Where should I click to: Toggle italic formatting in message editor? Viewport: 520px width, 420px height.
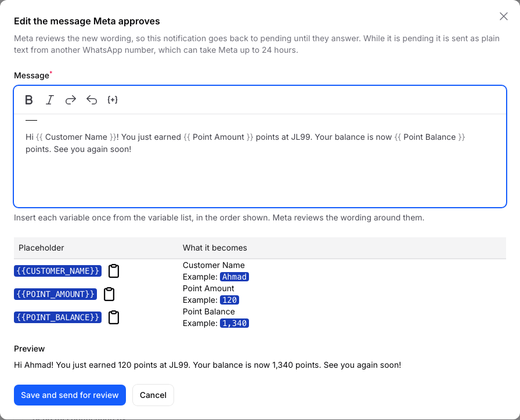tap(50, 100)
